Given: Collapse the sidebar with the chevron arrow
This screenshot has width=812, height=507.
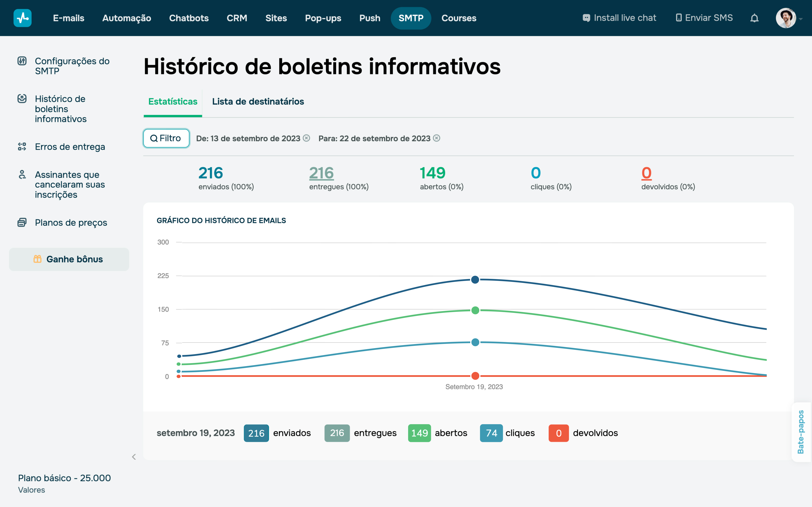Looking at the screenshot, I should pos(134,457).
